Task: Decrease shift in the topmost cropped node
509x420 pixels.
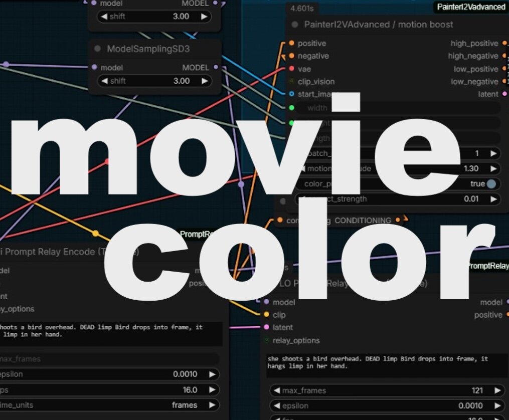Action: (x=104, y=16)
